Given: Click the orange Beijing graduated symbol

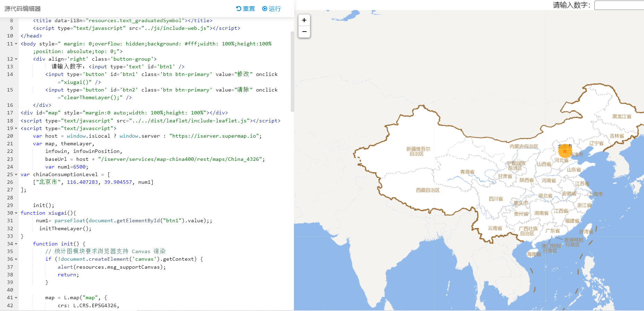Looking at the screenshot, I should coord(565,151).
